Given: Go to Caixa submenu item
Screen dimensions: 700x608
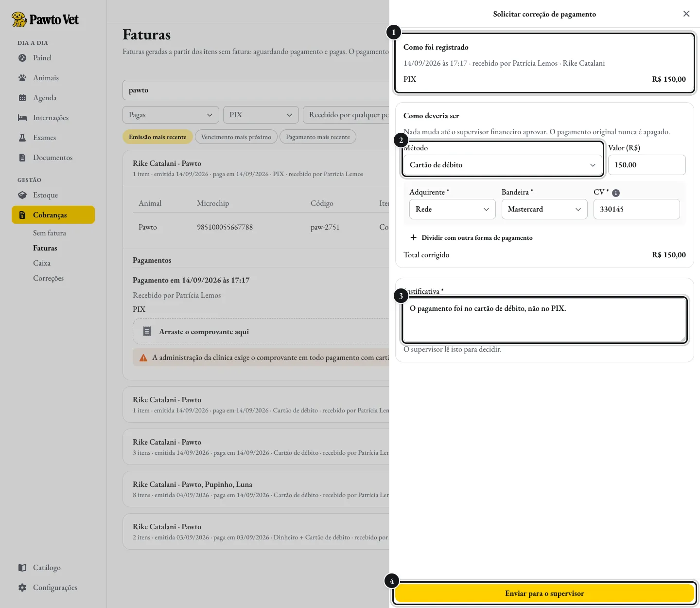Looking at the screenshot, I should (x=42, y=263).
